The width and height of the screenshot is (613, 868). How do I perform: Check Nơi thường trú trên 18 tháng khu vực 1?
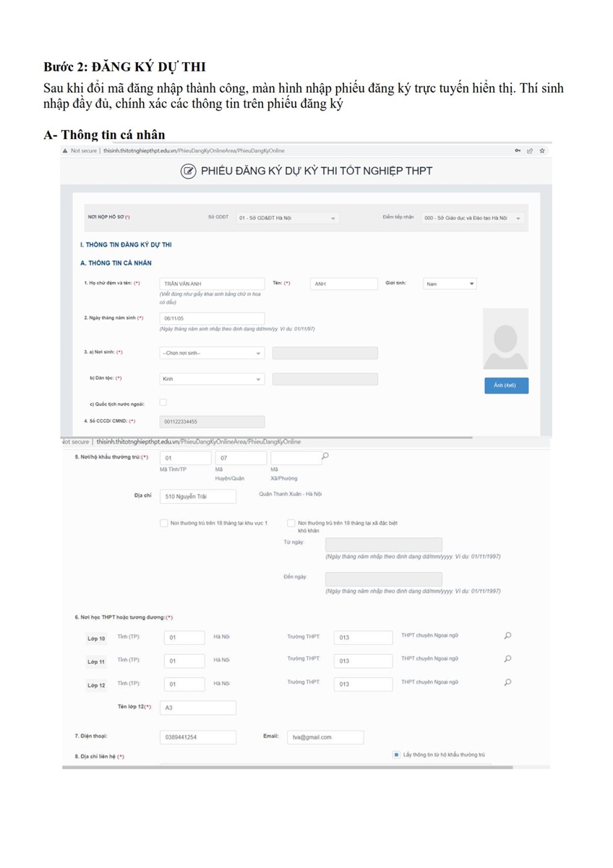coord(164,523)
